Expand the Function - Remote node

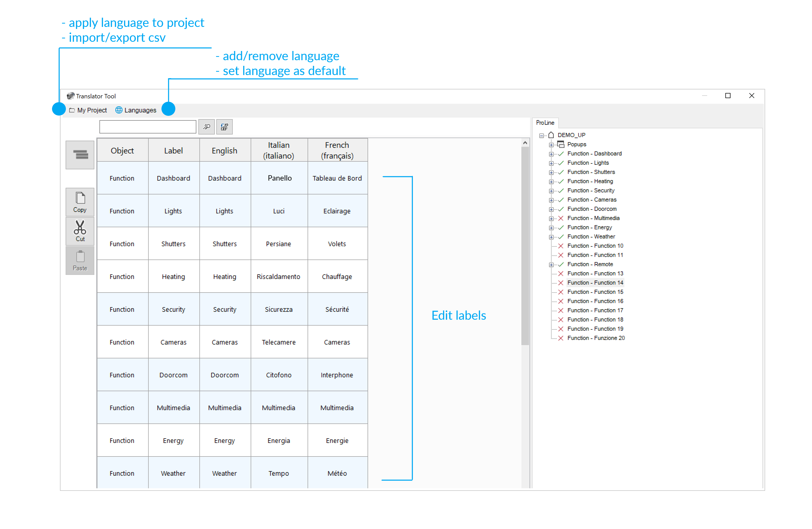tap(551, 265)
